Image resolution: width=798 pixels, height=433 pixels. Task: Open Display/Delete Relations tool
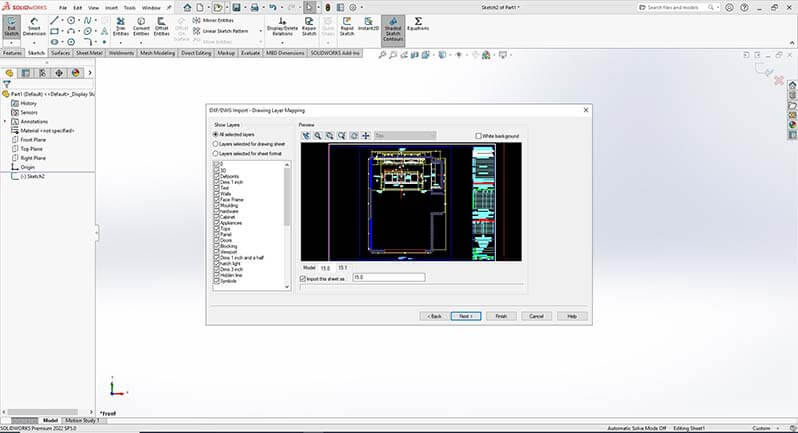(282, 26)
